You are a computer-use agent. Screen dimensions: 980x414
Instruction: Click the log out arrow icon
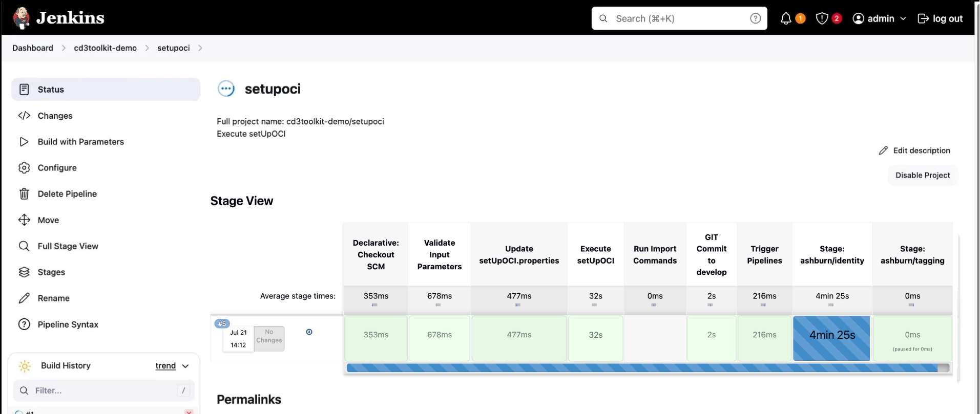click(x=923, y=18)
